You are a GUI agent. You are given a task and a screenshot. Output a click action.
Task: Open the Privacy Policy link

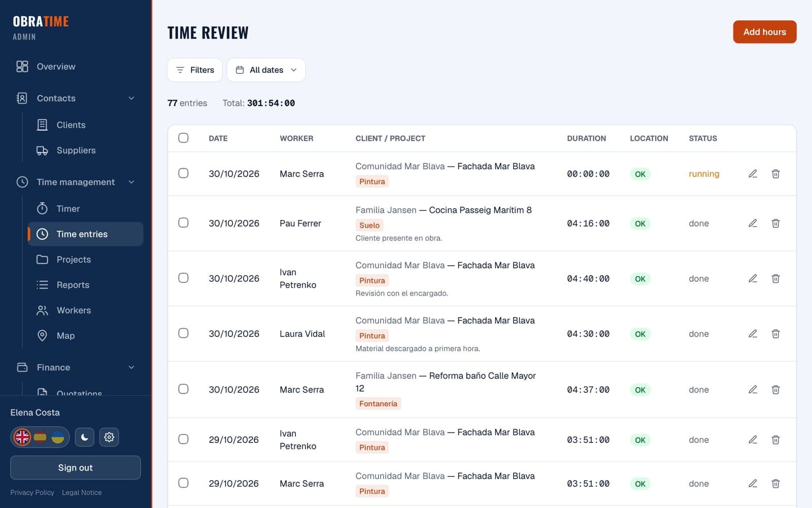pyautogui.click(x=32, y=492)
